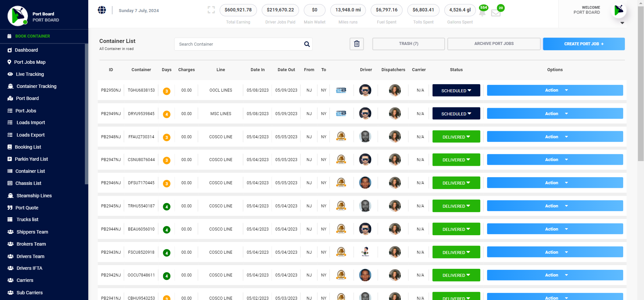The image size is (644, 300).
Task: Click the Tolls Spent $6,803.41 pill
Action: [423, 10]
